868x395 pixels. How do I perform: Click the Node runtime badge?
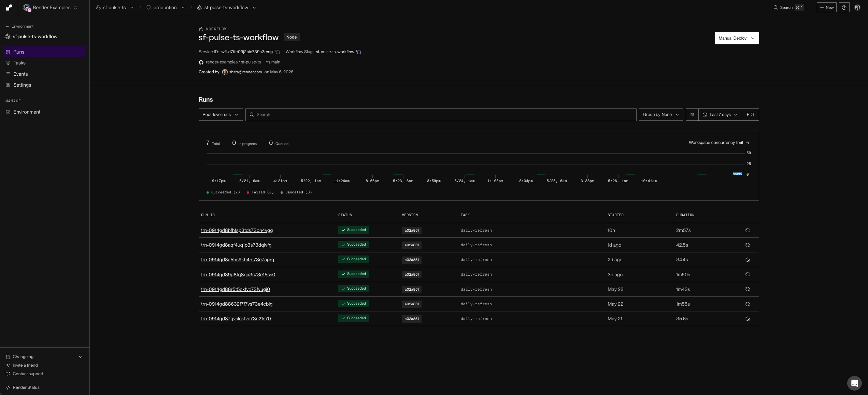tap(291, 37)
